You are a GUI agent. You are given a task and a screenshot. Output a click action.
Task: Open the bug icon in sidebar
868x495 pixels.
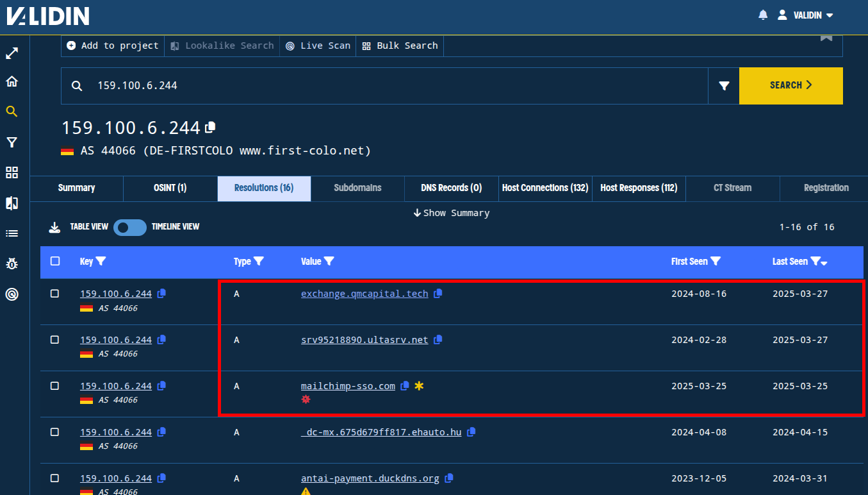point(12,264)
